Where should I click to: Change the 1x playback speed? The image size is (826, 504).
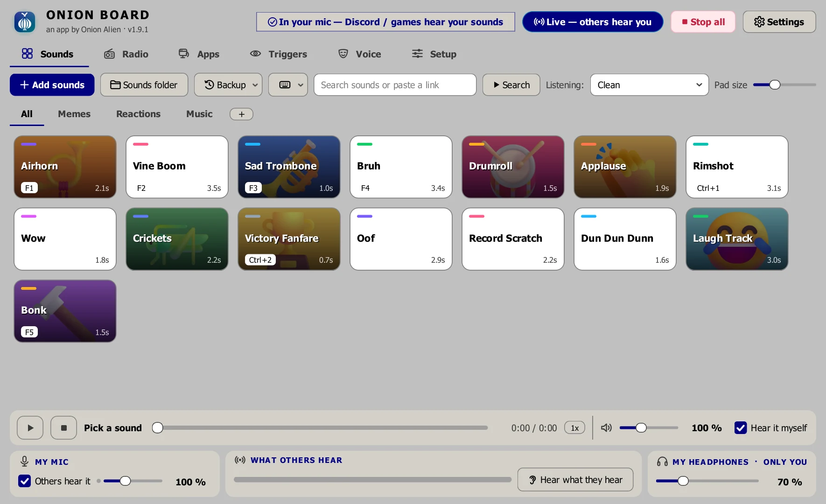574,428
